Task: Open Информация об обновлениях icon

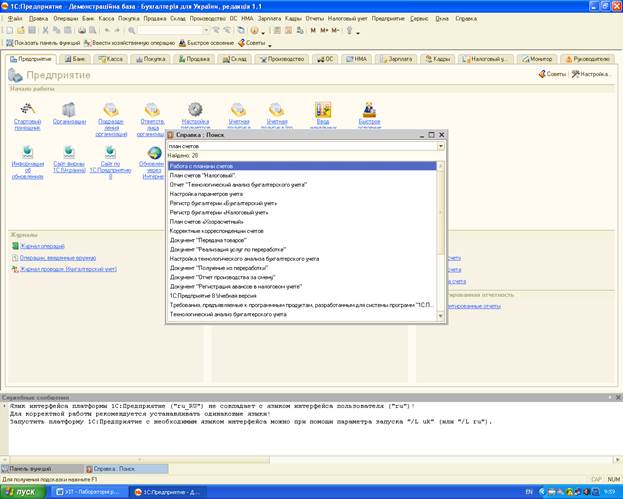Action: (x=27, y=152)
